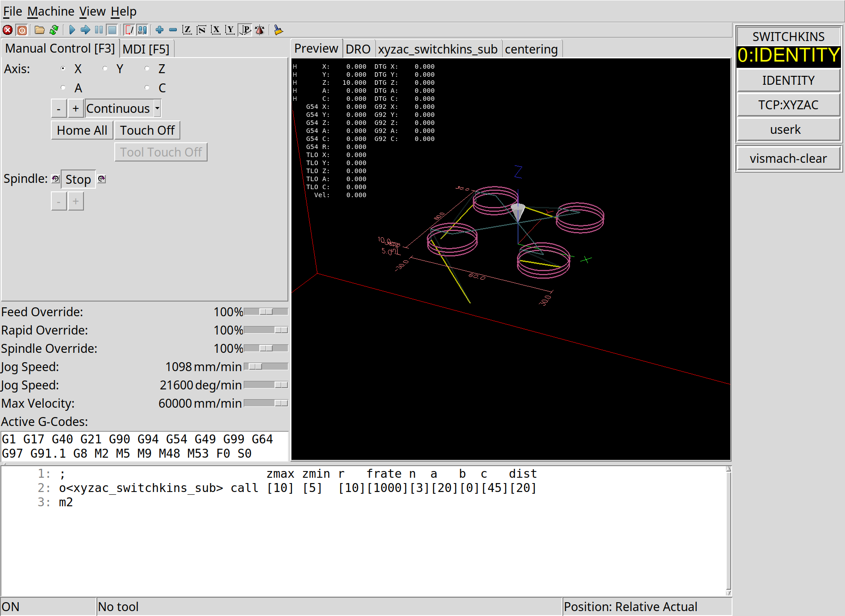This screenshot has width=845, height=616.
Task: Open a G-code file with folder icon
Action: pos(40,30)
